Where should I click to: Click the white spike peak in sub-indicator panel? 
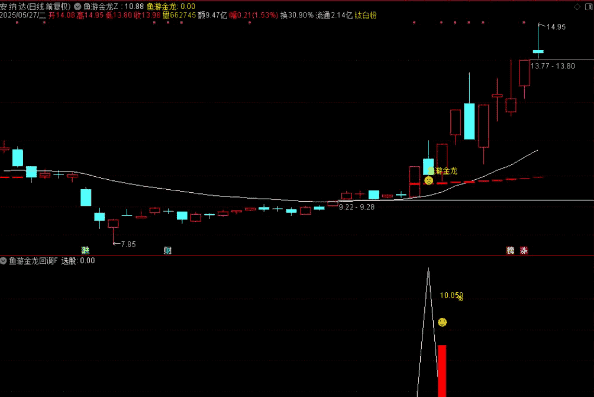pyautogui.click(x=428, y=270)
